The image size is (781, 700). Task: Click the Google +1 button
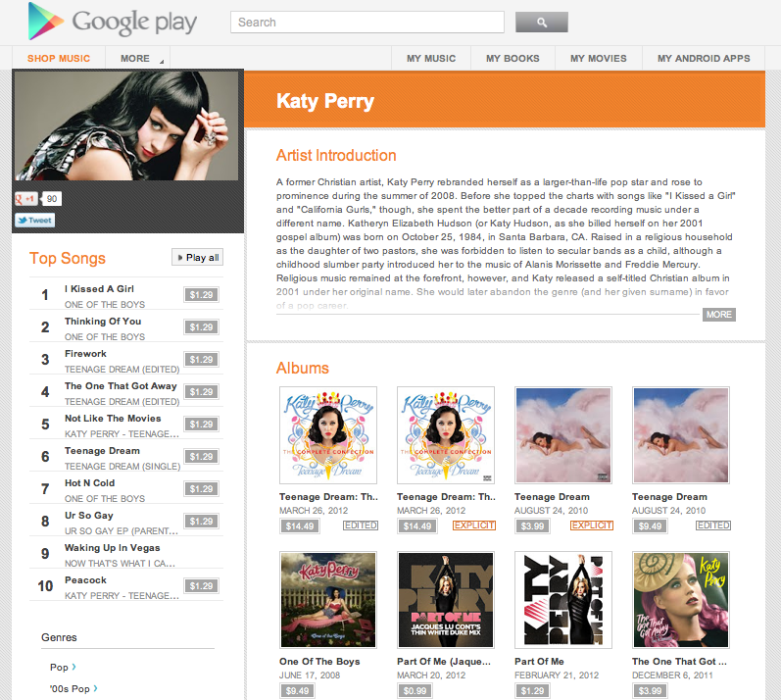point(25,199)
